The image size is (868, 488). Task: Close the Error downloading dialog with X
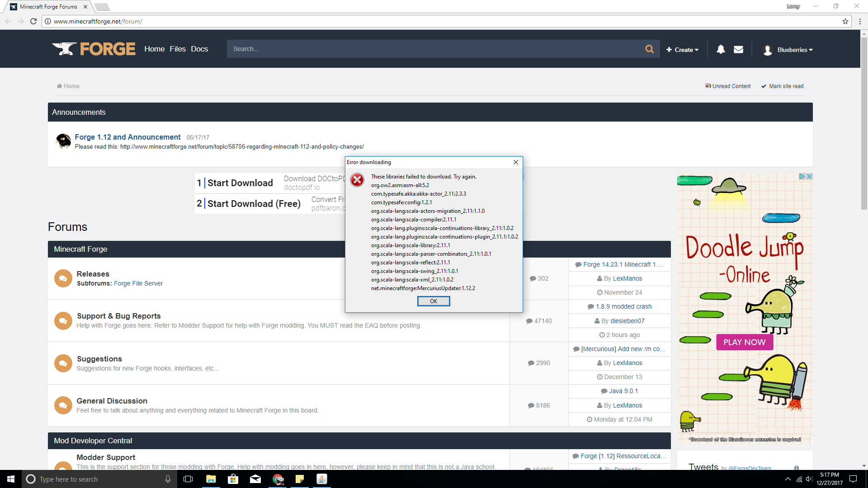coord(516,162)
